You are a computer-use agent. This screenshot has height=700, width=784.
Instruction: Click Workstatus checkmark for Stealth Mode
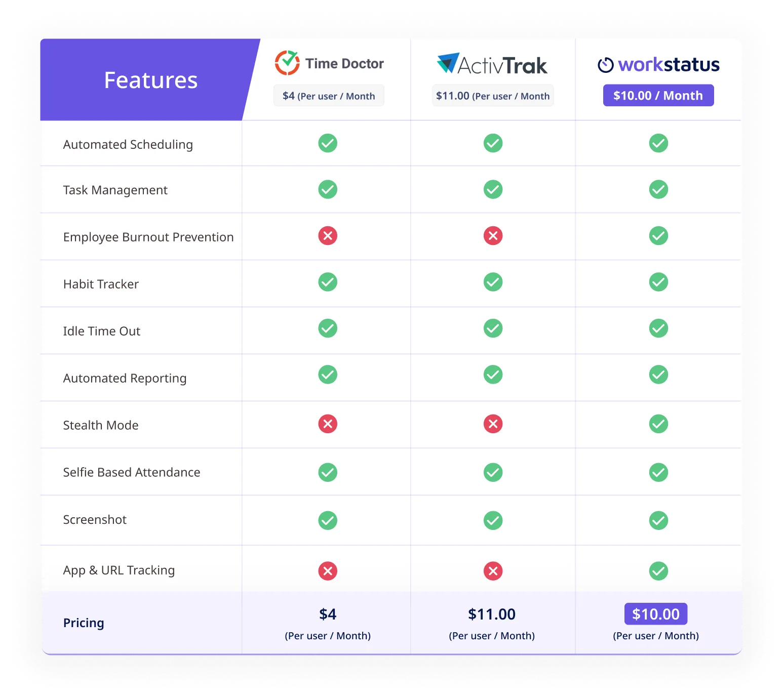(x=658, y=424)
